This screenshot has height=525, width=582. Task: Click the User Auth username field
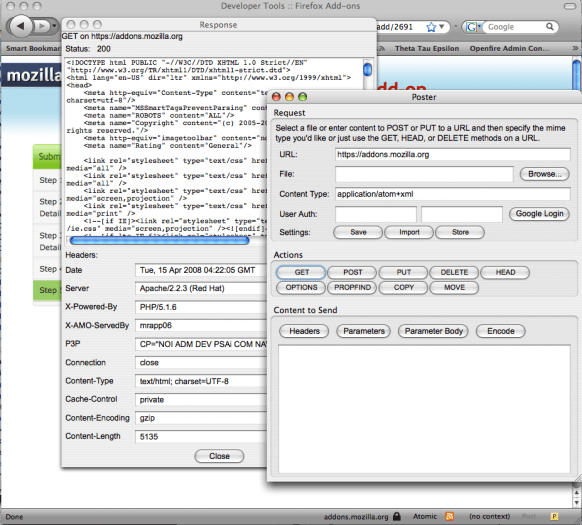click(x=376, y=214)
